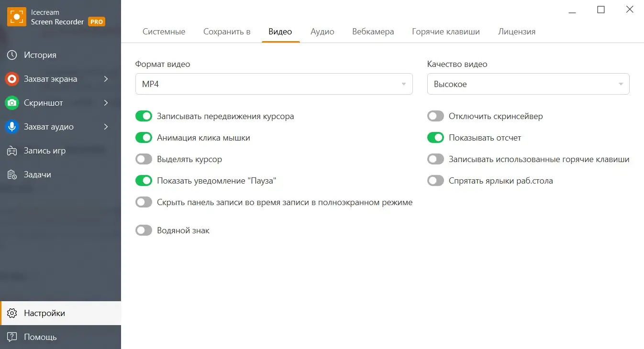Open the video format dropdown
The height and width of the screenshot is (349, 644).
tap(274, 84)
